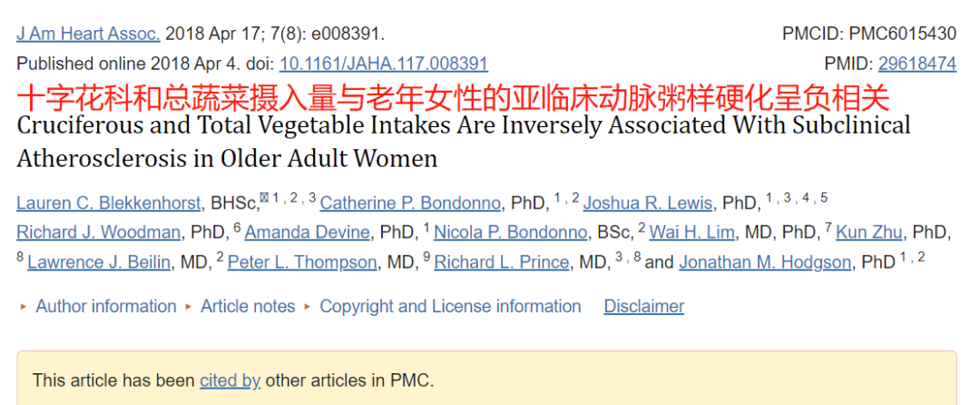Open author Nicola P. Bondonno
This screenshot has height=405, width=980.
click(511, 232)
